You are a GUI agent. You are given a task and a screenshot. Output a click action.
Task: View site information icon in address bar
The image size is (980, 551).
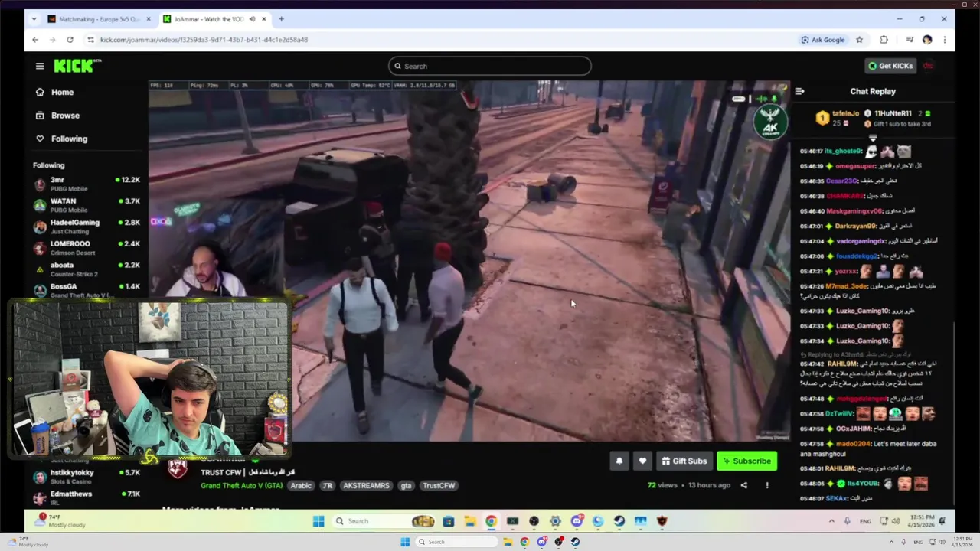click(x=90, y=39)
